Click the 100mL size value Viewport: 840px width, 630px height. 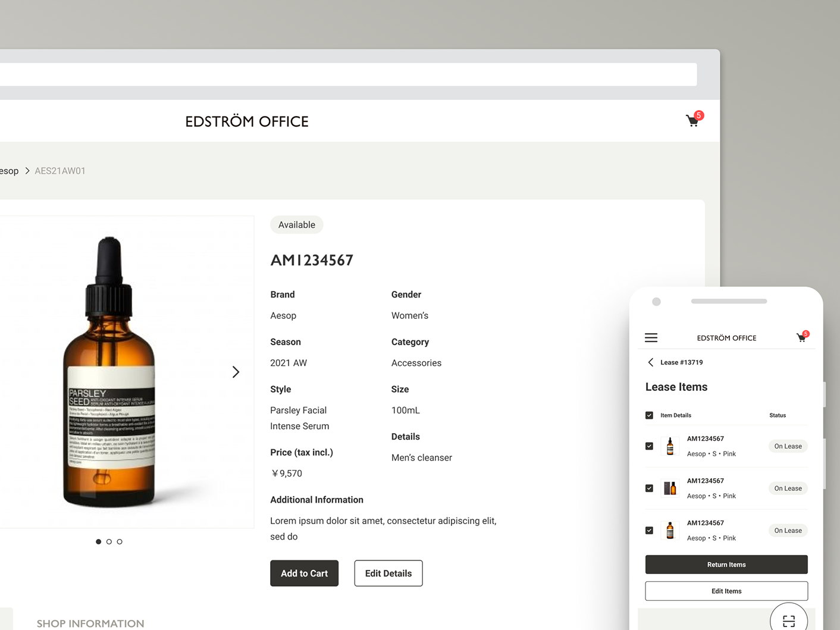click(x=406, y=410)
